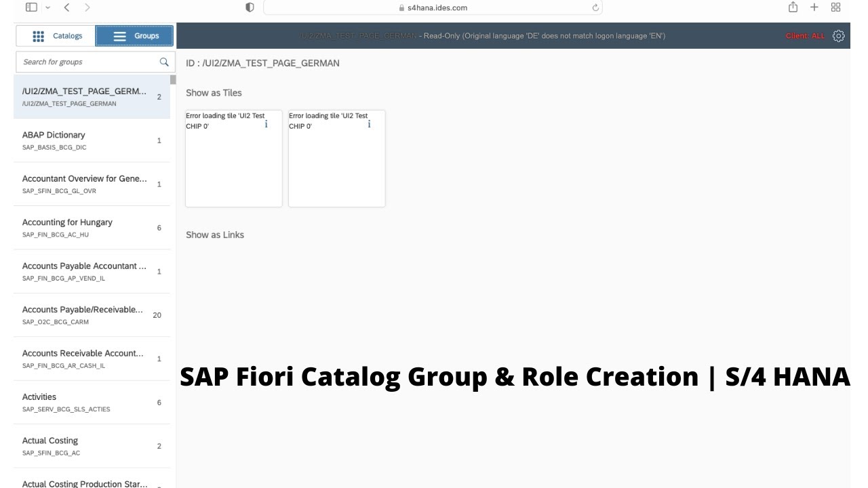Reload the page with the refresh icon
Screen dimensions: 868x488
595,7
